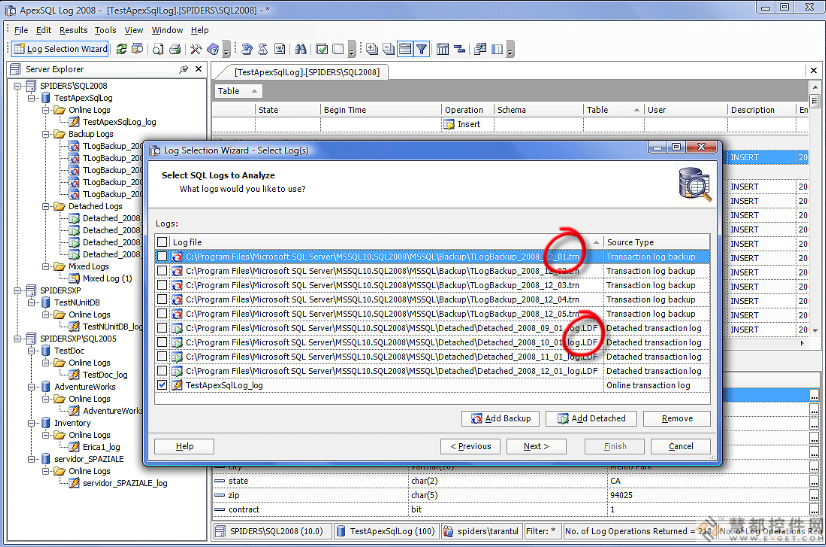Collapse the SPIDERS\SQL2008 server node
826x547 pixels.
17,86
